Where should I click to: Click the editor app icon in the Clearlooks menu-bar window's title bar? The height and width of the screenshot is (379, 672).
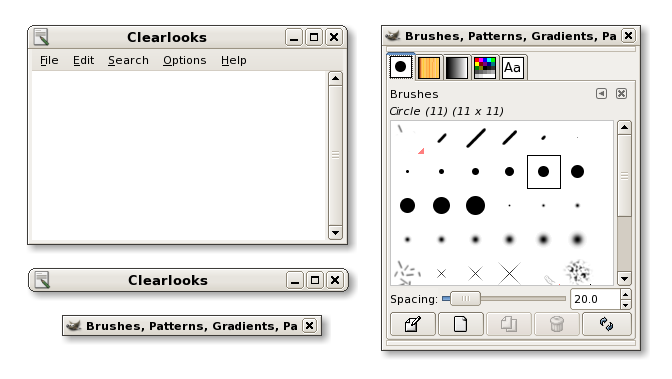click(42, 37)
